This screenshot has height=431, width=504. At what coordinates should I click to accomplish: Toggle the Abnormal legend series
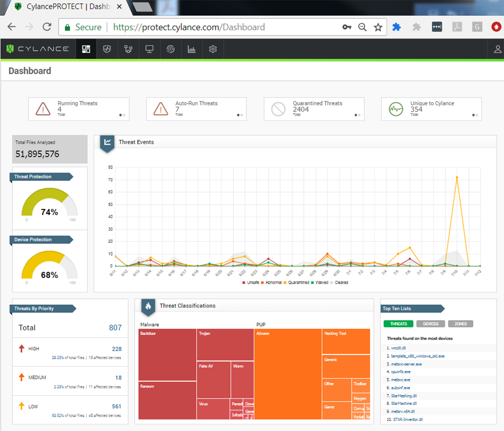tap(271, 283)
